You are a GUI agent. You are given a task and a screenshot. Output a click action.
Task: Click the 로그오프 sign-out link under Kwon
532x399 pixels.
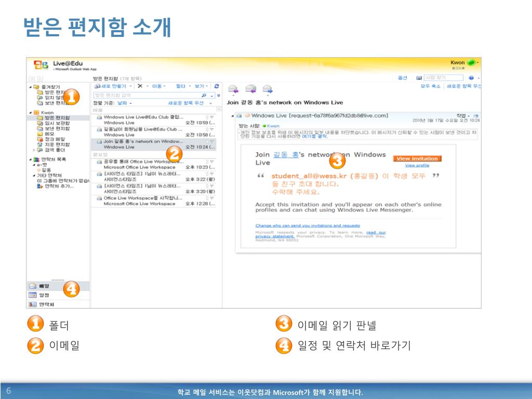pos(458,68)
